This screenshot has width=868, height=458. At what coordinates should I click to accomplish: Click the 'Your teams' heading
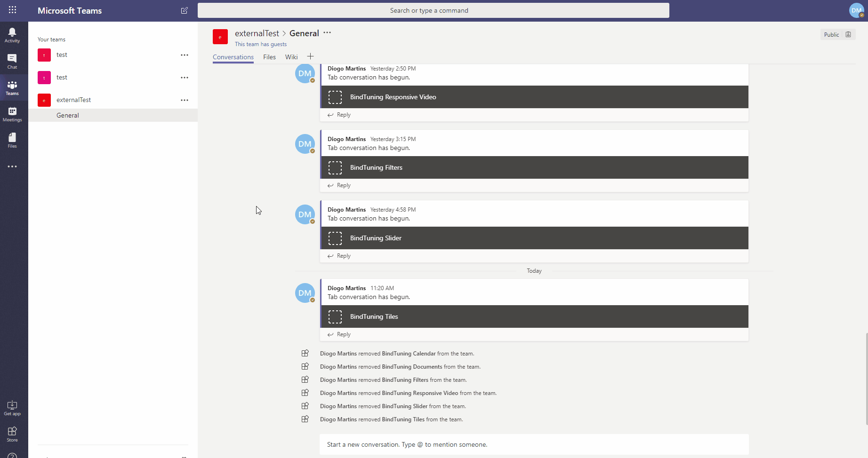(51, 39)
